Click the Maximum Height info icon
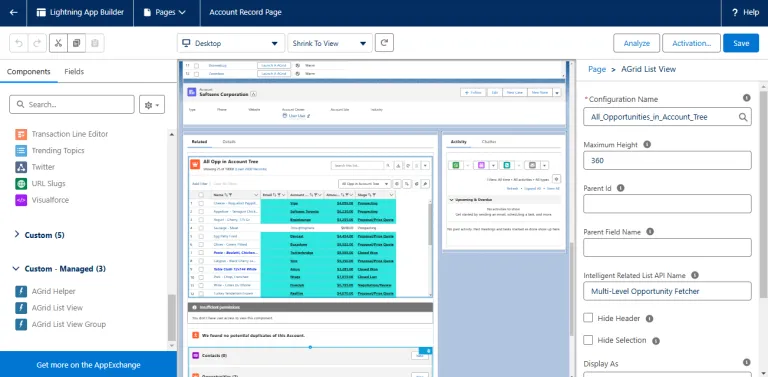Screen dimensions: 768x377 point(647,144)
